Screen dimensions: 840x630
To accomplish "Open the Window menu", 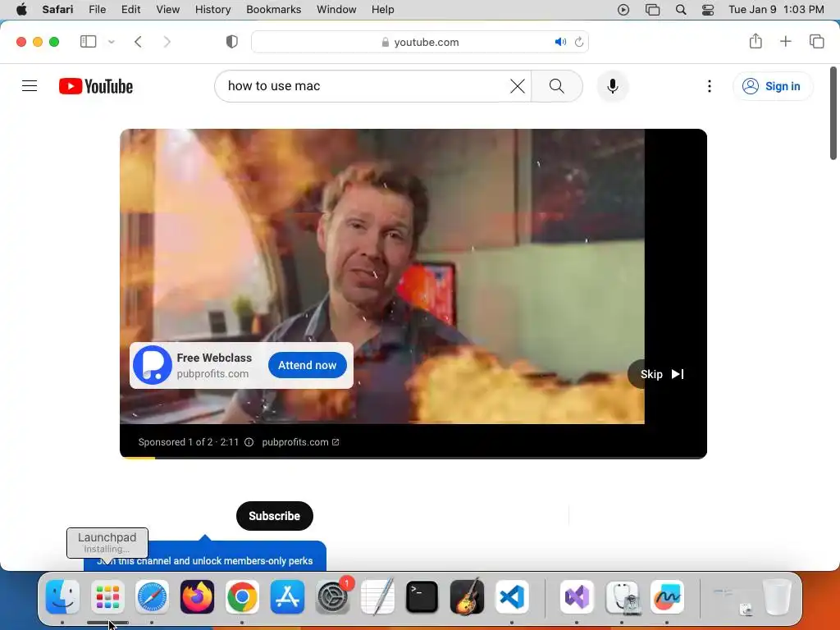I will click(336, 10).
